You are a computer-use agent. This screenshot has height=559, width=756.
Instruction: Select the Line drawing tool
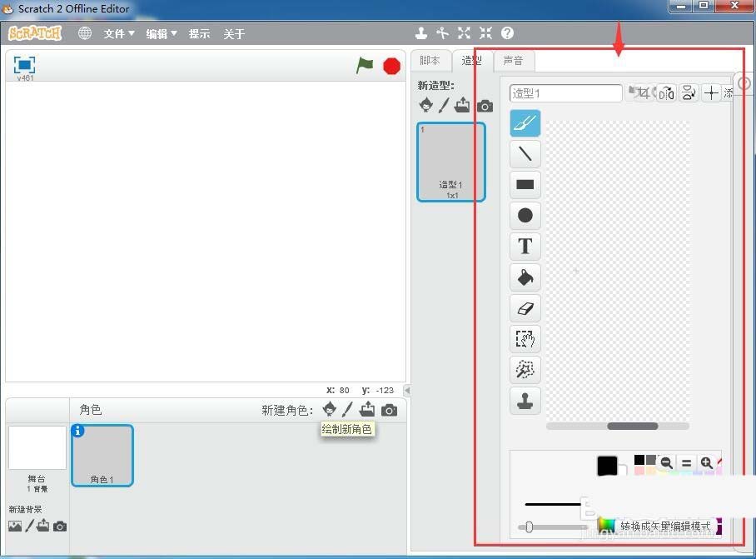pos(525,154)
